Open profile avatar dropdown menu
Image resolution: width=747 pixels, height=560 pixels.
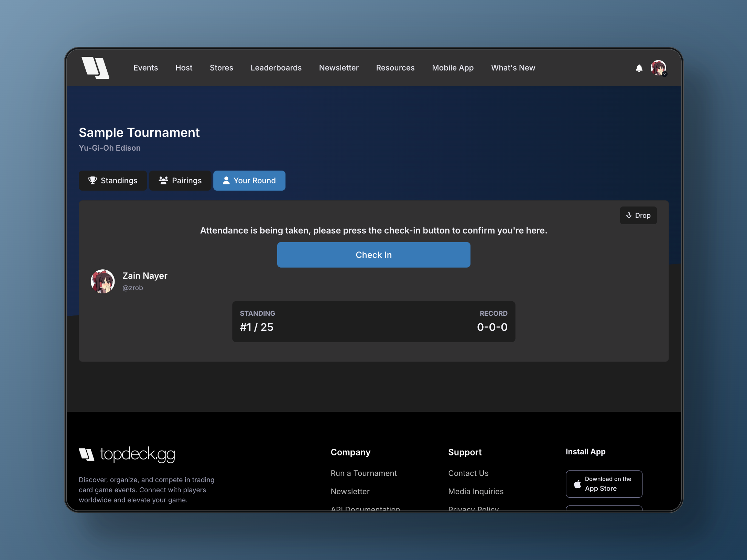(x=658, y=68)
